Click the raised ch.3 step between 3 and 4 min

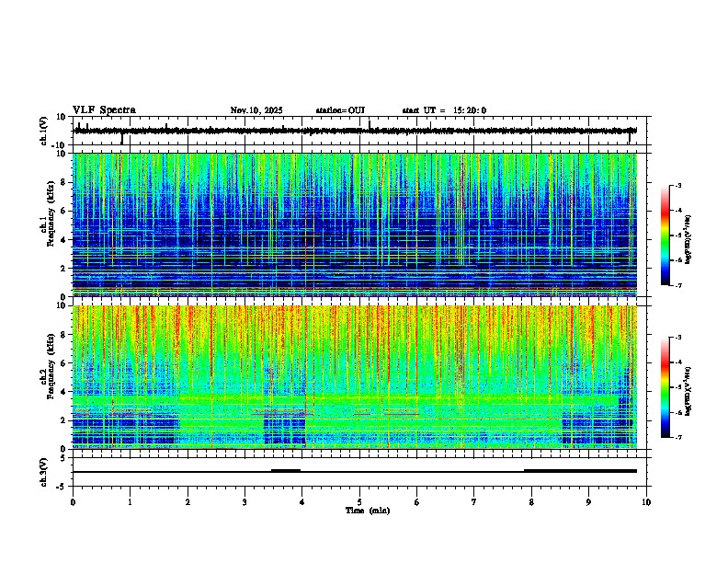point(286,470)
